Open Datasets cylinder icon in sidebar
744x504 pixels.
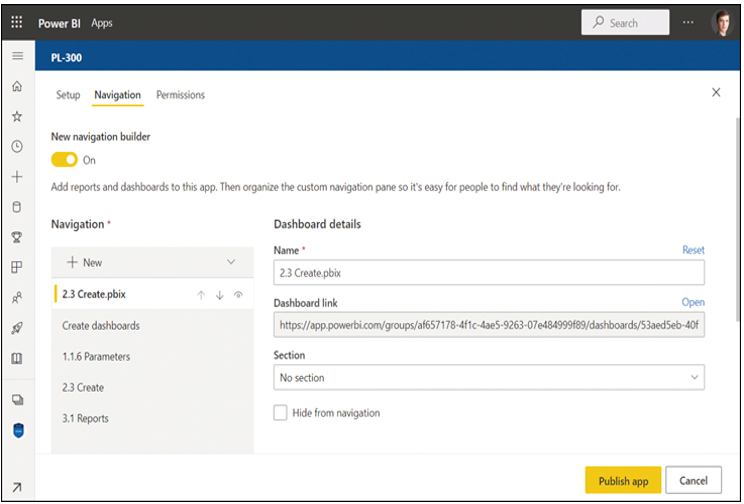[x=17, y=207]
